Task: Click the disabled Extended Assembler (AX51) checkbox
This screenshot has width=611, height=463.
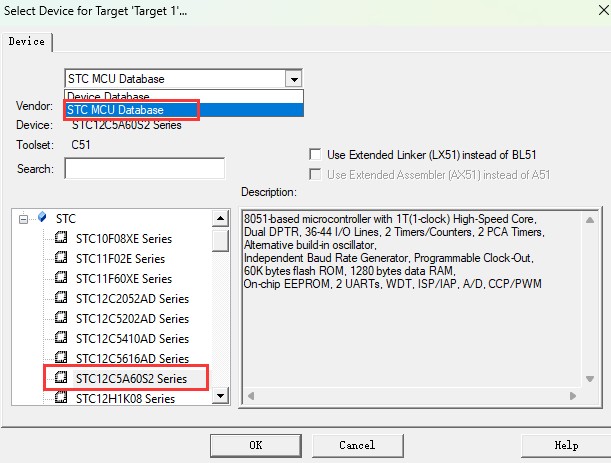Action: click(x=315, y=174)
